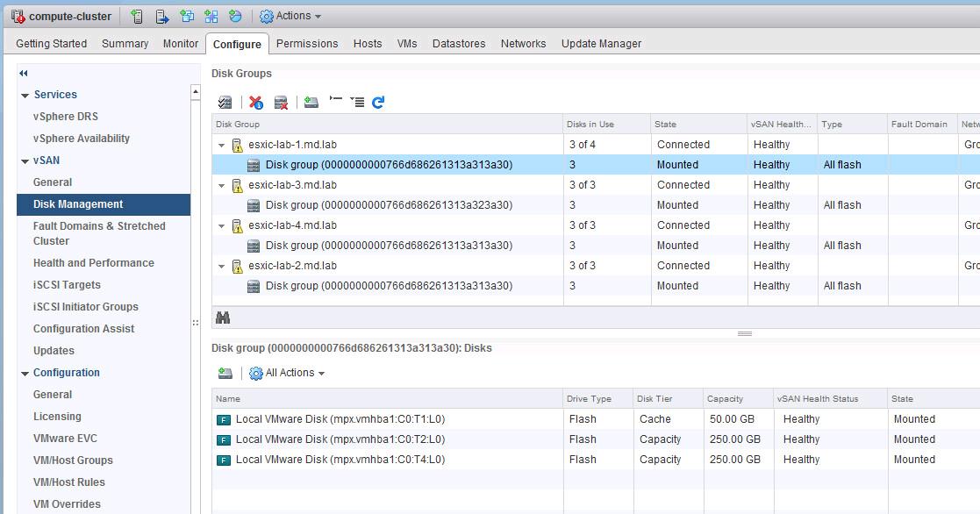Open Health and Performance page

coord(94,263)
